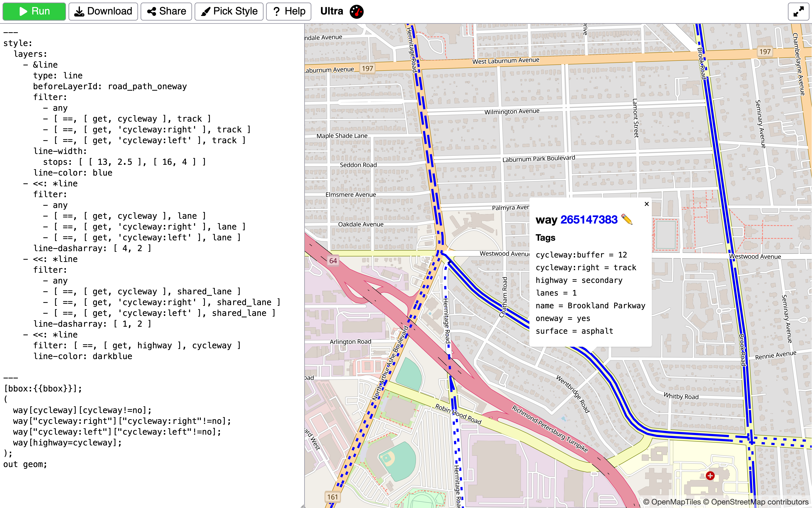Click the 'Laburnum Park Boulevard' map label

[x=539, y=159]
